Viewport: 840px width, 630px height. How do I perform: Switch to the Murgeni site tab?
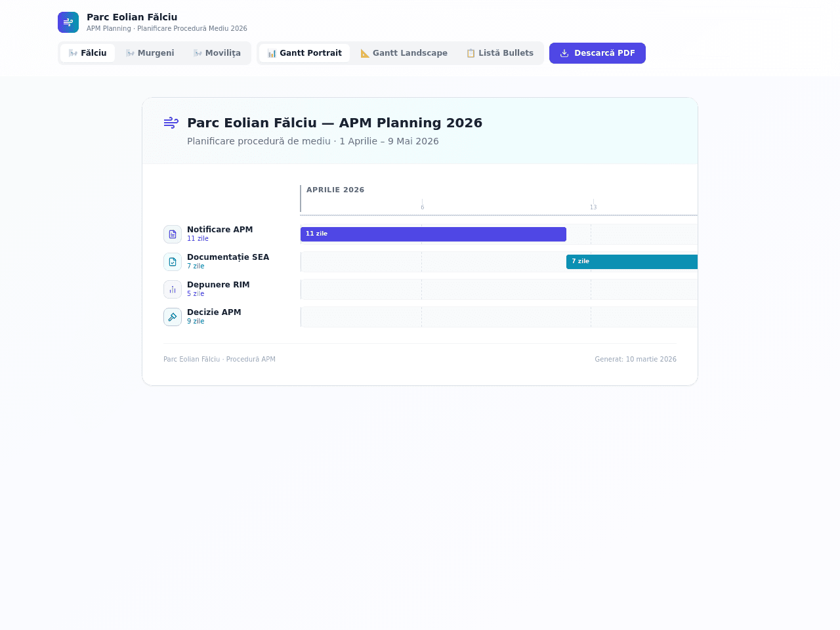pos(150,53)
